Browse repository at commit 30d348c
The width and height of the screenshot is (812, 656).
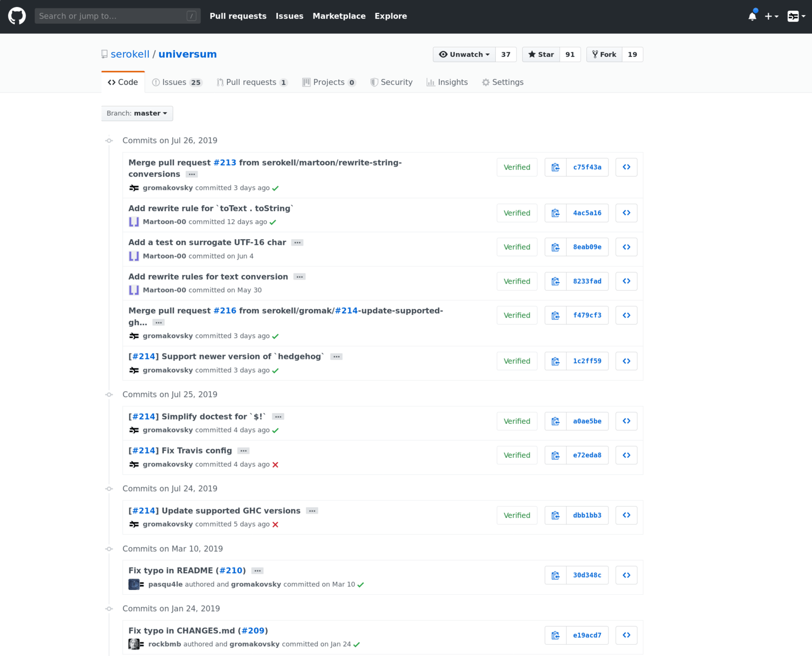(626, 575)
